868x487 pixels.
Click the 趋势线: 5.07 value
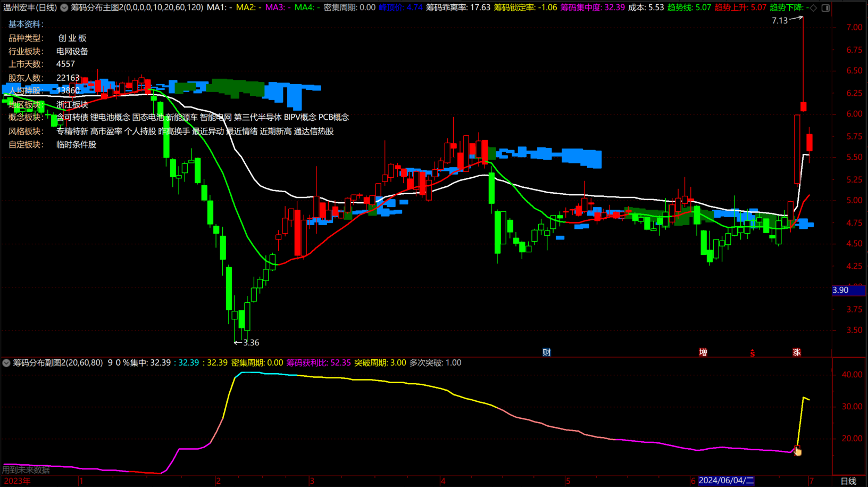coord(689,7)
